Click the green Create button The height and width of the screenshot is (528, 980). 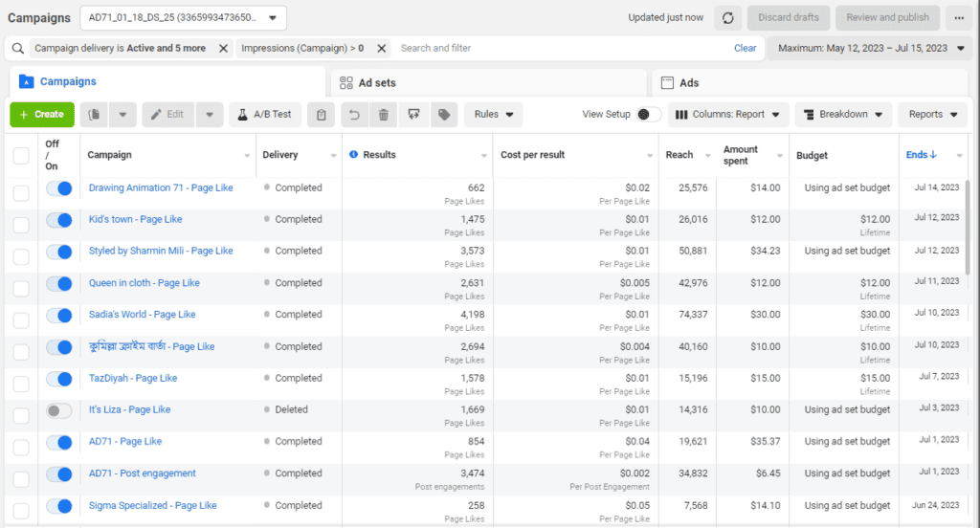coord(42,115)
